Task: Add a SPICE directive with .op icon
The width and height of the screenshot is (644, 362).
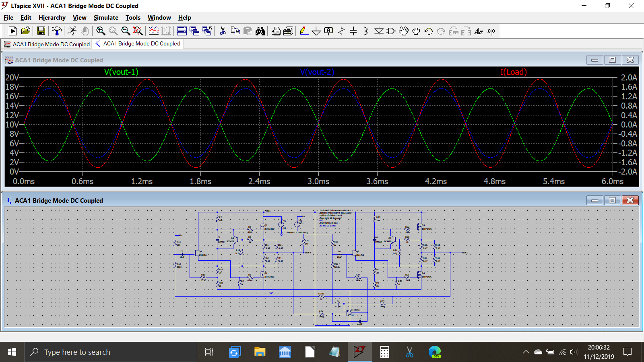Action: click(x=491, y=31)
